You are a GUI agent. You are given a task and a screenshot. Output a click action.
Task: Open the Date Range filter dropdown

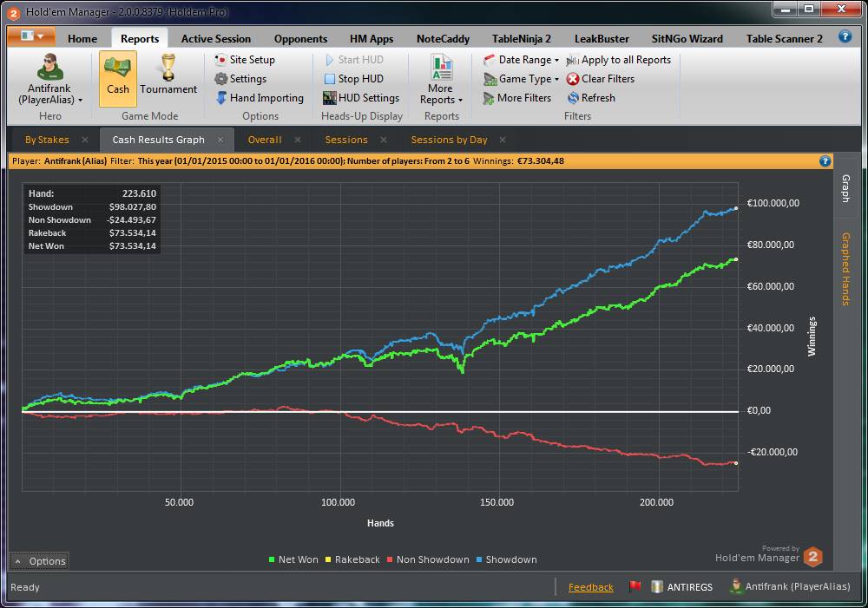(521, 60)
